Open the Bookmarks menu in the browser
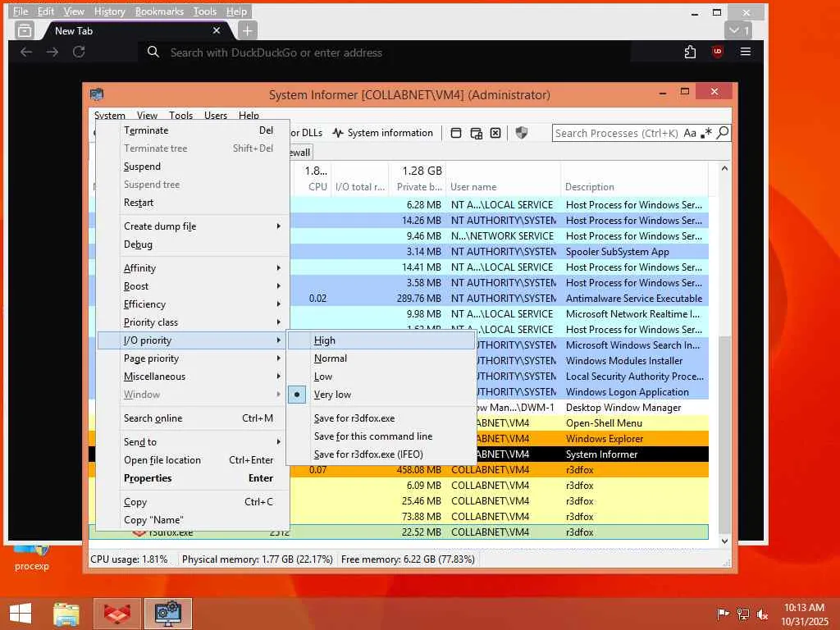This screenshot has height=630, width=840. point(159,11)
